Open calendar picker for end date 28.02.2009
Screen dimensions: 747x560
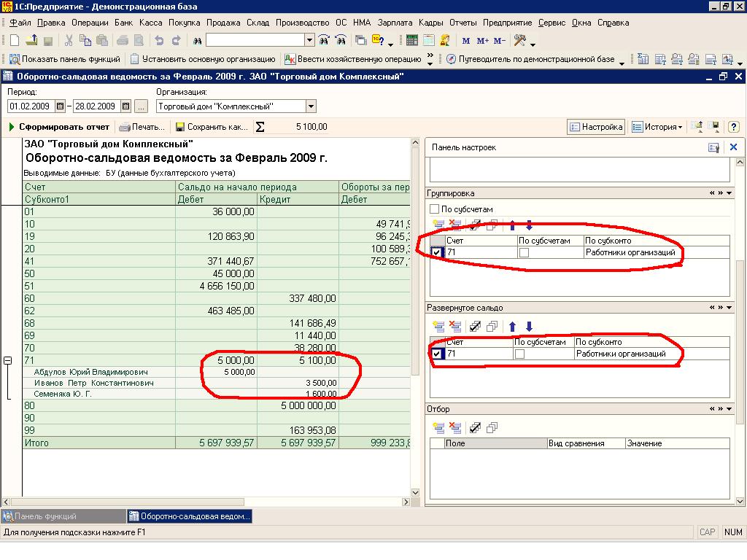click(x=125, y=106)
